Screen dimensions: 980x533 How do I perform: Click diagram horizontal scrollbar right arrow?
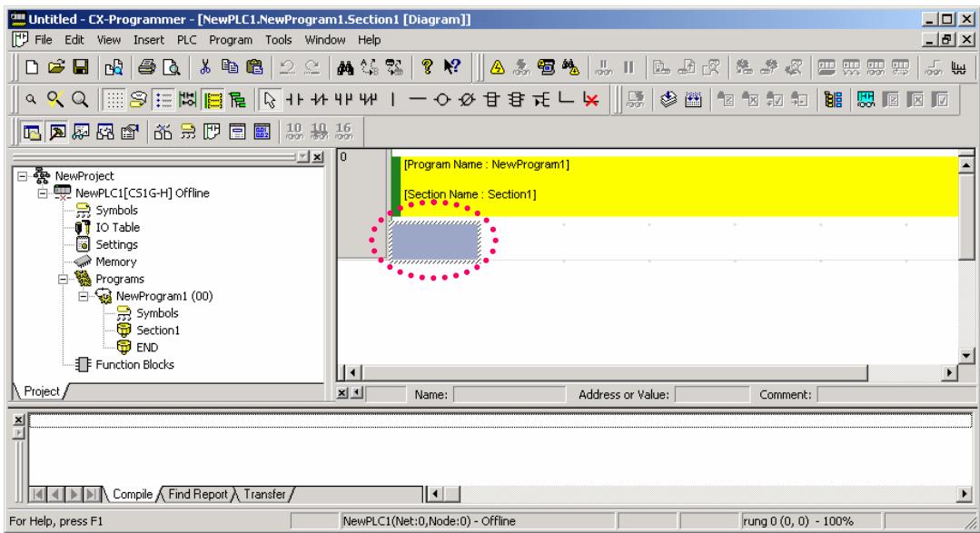(x=950, y=373)
